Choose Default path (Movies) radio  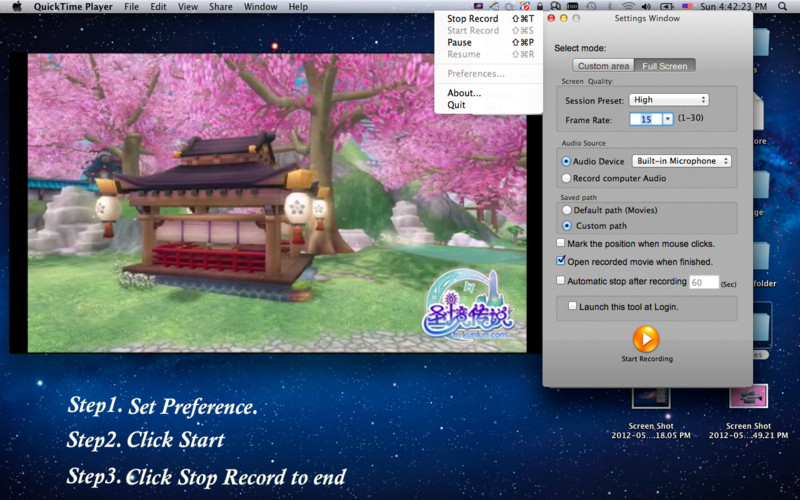coord(566,210)
